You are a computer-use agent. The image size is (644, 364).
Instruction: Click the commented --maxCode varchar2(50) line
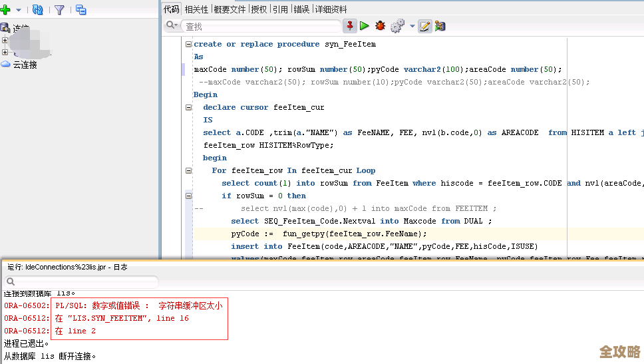click(395, 82)
